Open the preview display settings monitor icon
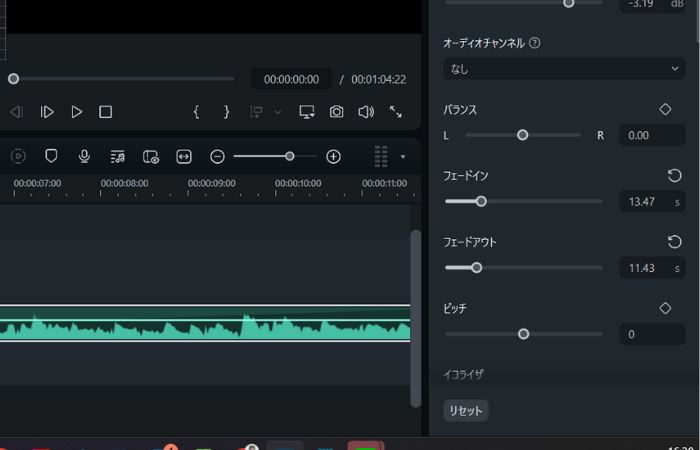This screenshot has width=700, height=450. click(307, 112)
